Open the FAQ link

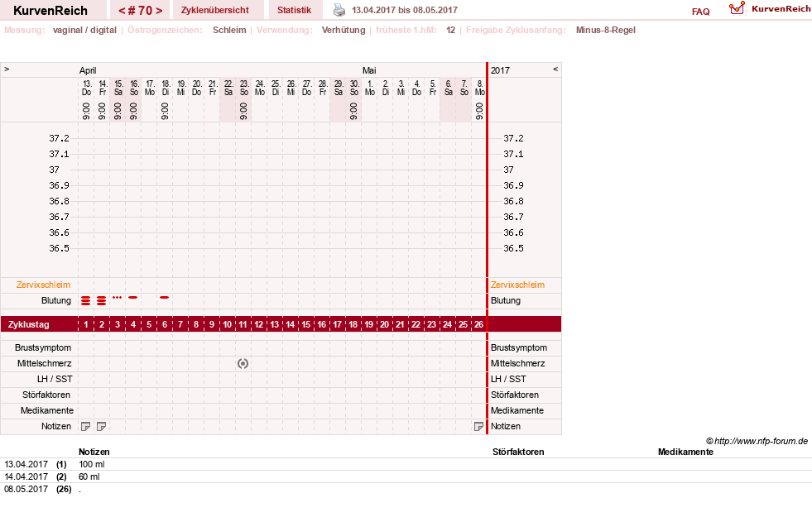click(x=700, y=12)
